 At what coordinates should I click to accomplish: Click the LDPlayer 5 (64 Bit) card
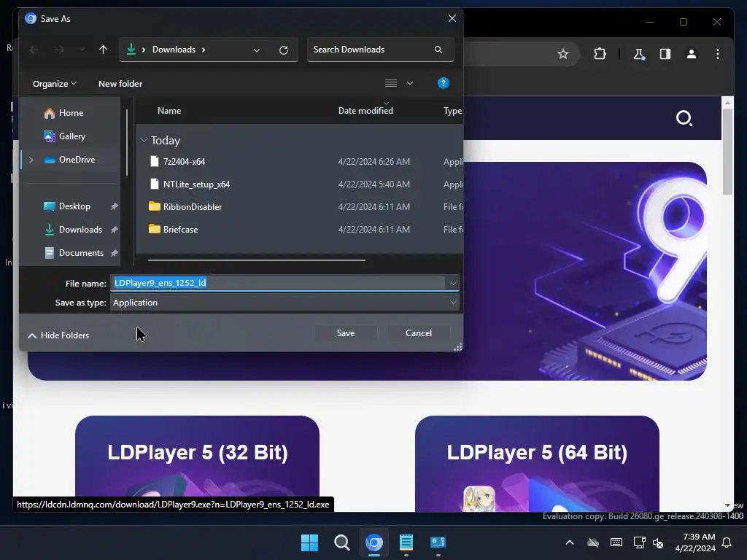point(537,464)
